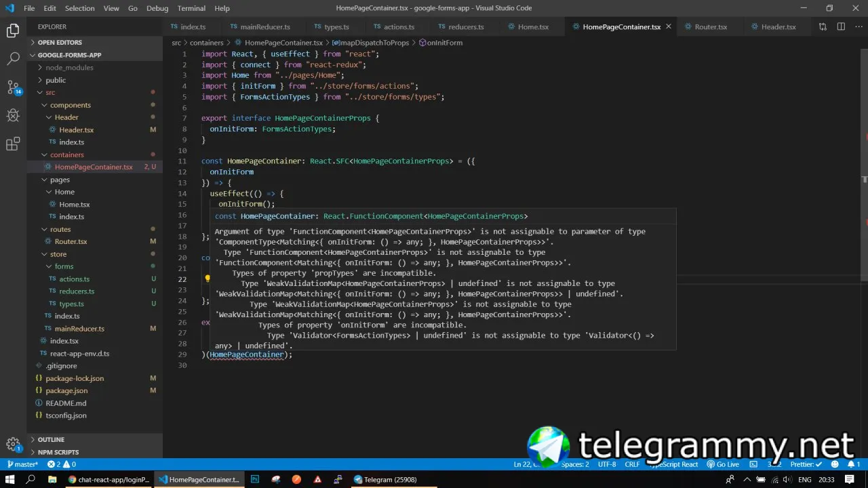The image size is (868, 488).
Task: Expand the OUTLINE section
Action: (x=51, y=439)
